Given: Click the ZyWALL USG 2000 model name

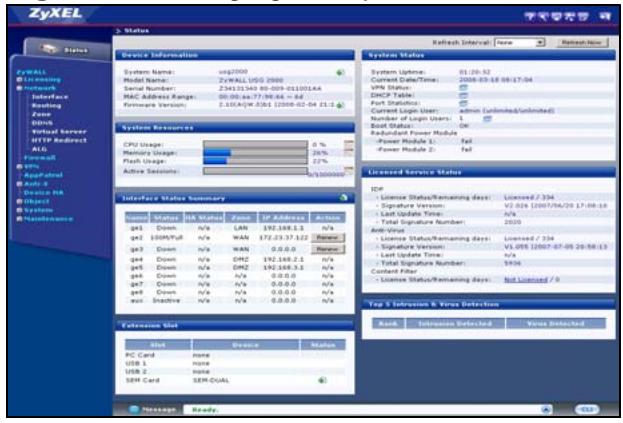Looking at the screenshot, I should (x=251, y=80).
